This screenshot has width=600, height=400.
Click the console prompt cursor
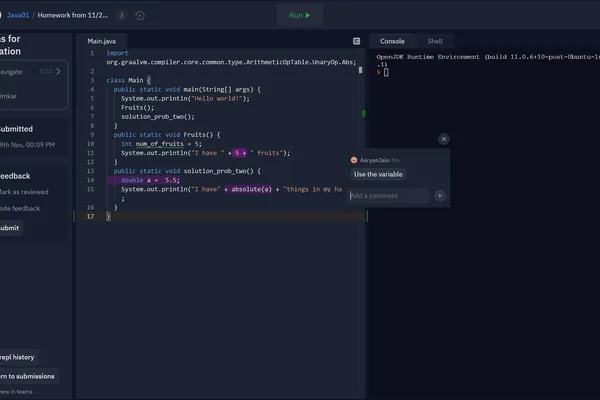(386, 72)
